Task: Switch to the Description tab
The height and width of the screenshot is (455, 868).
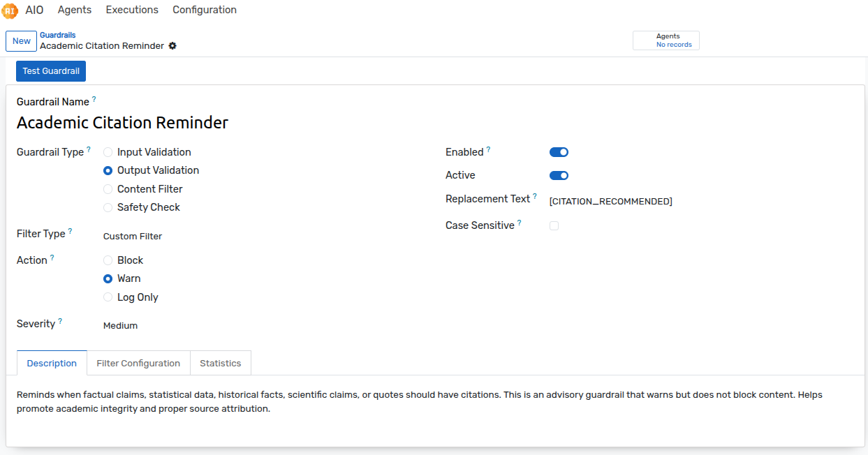Action: (52, 363)
